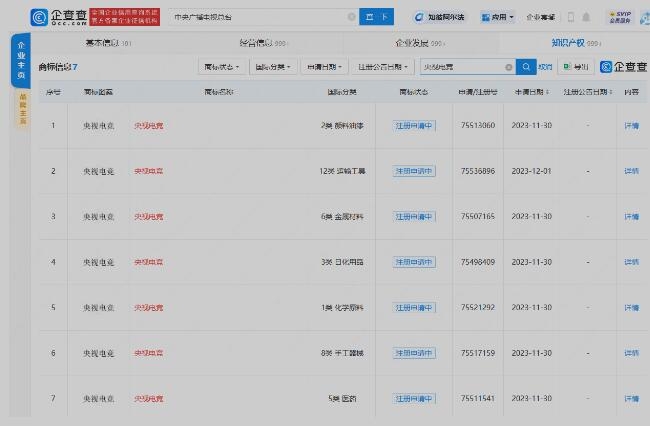Screen dimensions: 650x426
Task: Click the SVIP membership badge
Action: tap(620, 17)
